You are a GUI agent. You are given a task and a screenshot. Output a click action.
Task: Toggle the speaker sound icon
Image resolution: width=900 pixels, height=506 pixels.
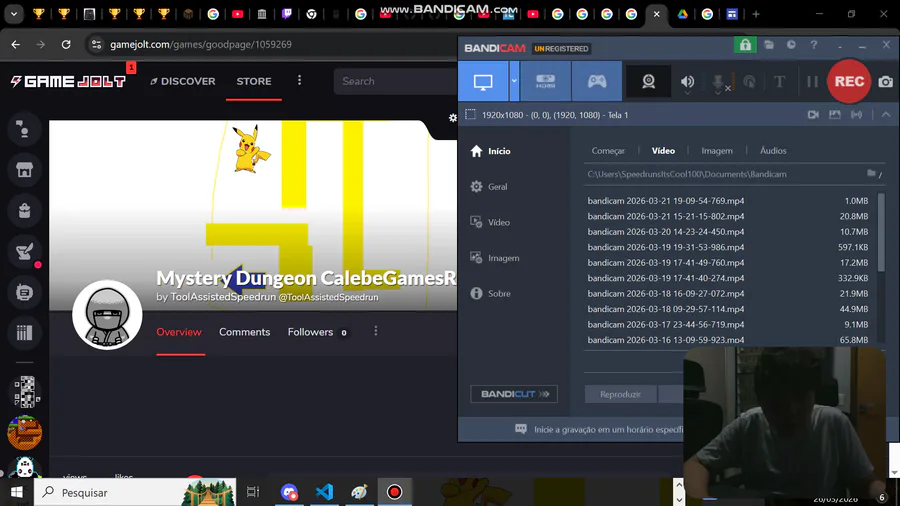pos(687,82)
